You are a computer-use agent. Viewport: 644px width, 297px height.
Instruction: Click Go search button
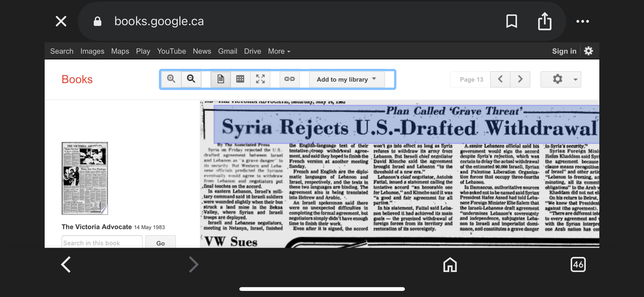(160, 243)
